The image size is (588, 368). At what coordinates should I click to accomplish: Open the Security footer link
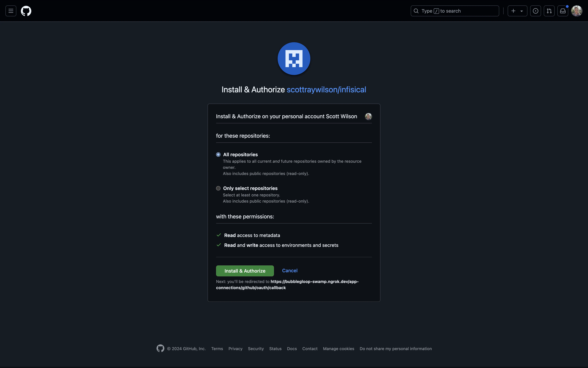[256, 349]
